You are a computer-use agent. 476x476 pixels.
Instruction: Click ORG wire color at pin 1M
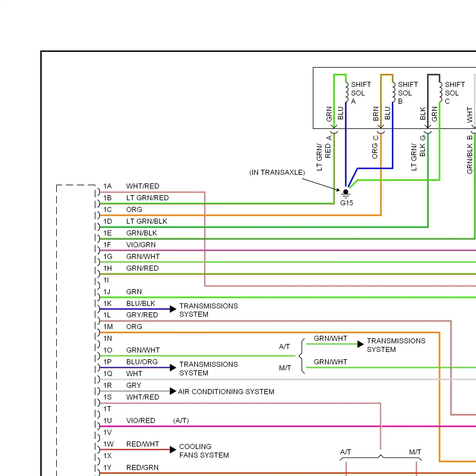click(134, 327)
